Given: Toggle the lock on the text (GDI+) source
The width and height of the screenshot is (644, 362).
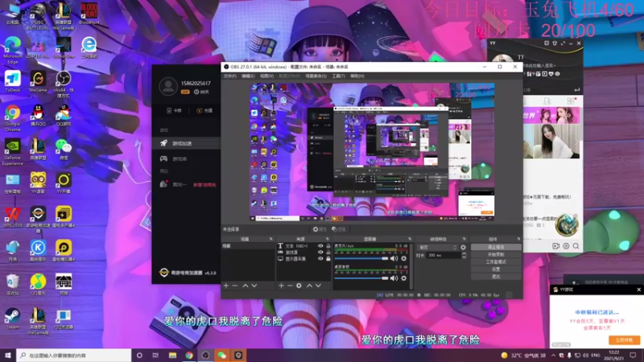Looking at the screenshot, I should 328,246.
